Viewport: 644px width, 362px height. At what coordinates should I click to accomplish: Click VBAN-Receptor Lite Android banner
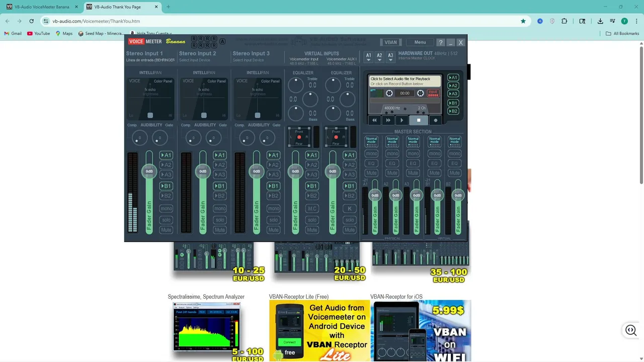(x=319, y=330)
